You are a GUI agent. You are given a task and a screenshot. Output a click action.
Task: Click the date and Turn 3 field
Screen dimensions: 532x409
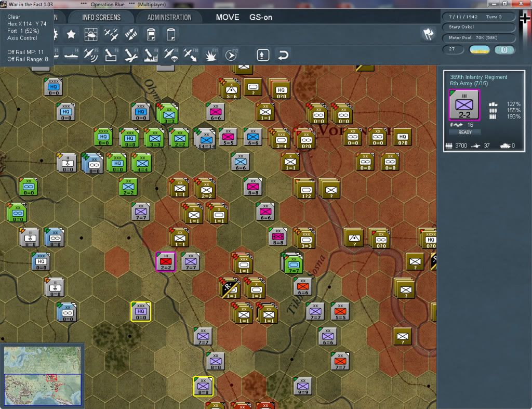[478, 17]
